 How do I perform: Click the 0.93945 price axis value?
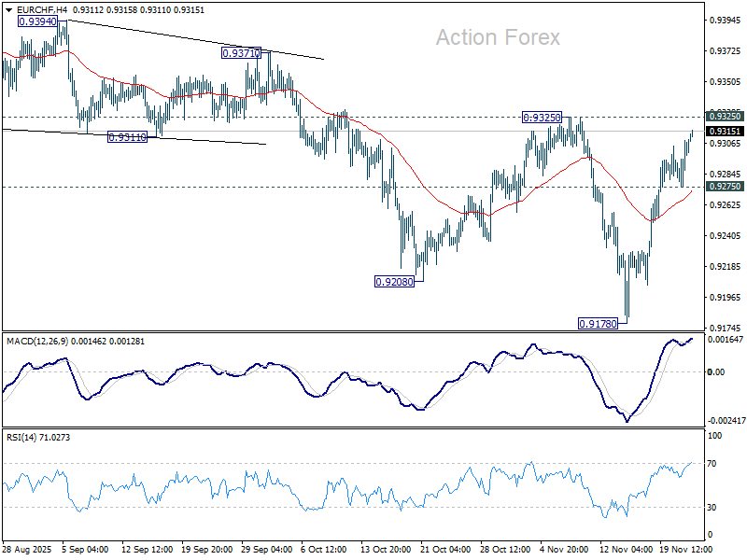(726, 21)
